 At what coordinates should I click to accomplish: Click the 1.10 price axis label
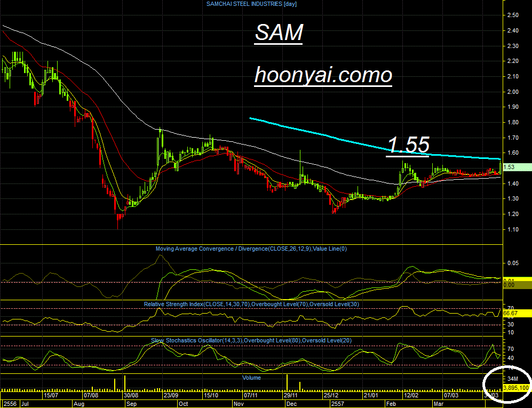(513, 230)
